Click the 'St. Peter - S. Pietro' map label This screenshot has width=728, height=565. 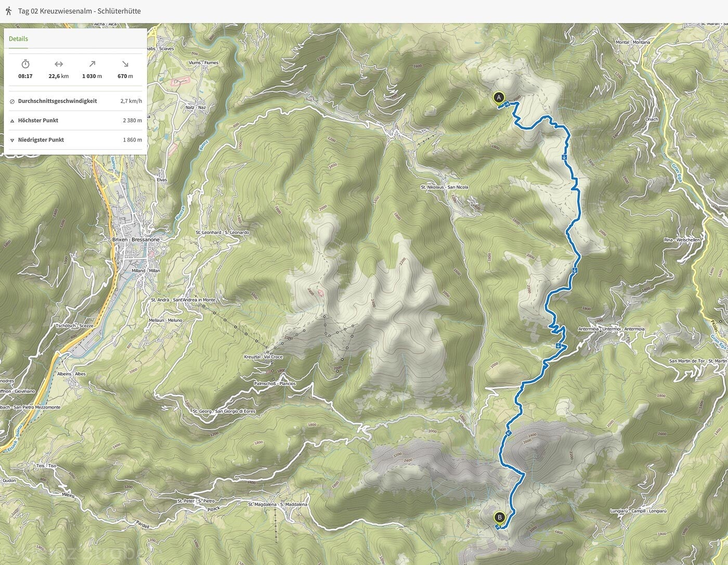[x=196, y=501]
